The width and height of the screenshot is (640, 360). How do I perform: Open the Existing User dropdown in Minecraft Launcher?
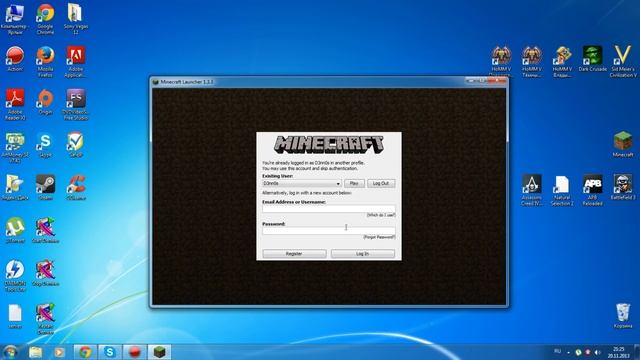coord(302,184)
